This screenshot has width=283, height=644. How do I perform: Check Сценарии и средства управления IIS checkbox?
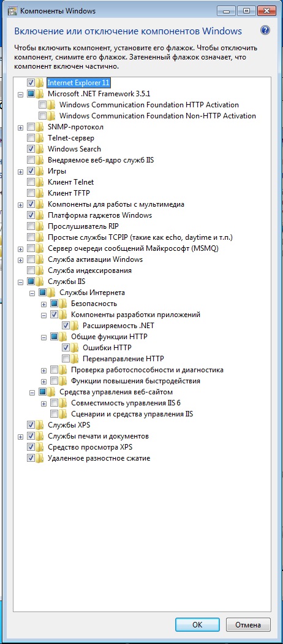point(54,413)
